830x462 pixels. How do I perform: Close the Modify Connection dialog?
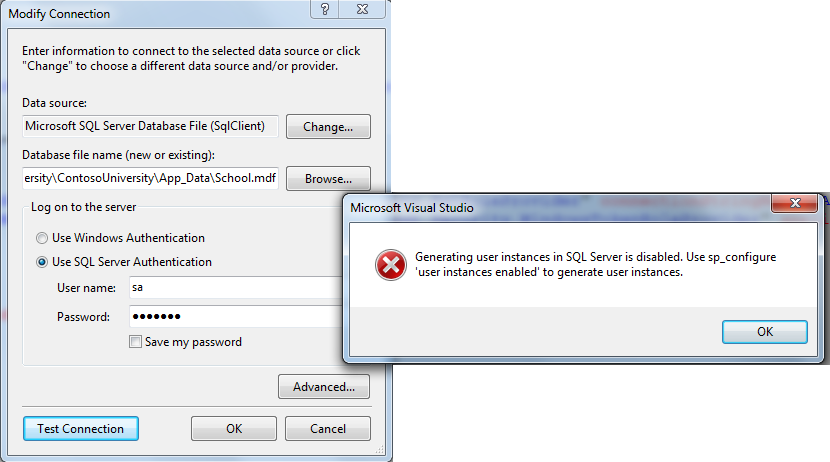click(x=362, y=9)
